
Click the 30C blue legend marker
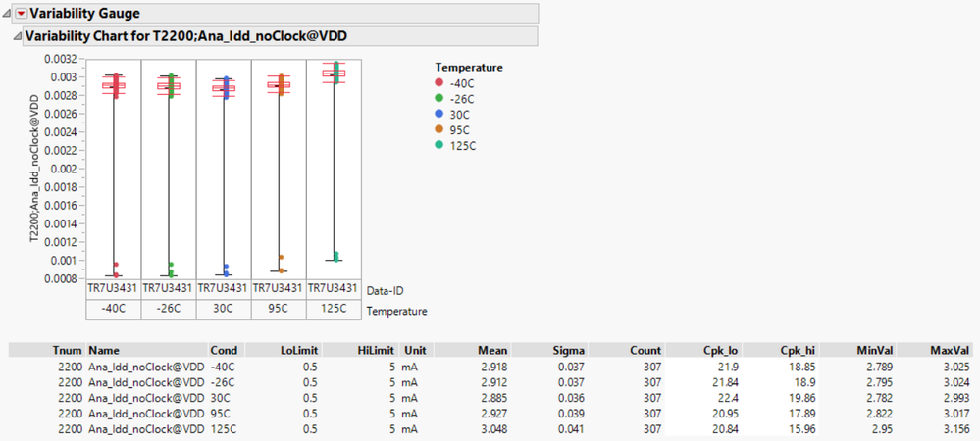point(438,114)
